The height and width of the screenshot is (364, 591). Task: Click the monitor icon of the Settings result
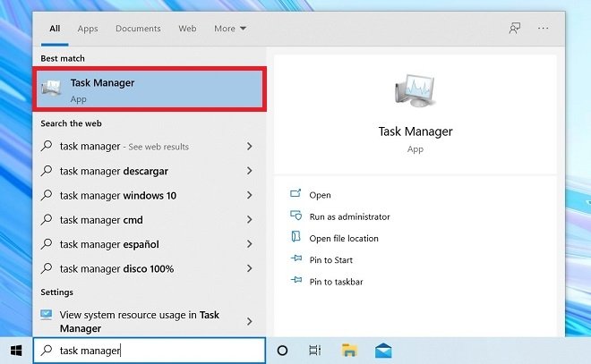[47, 315]
